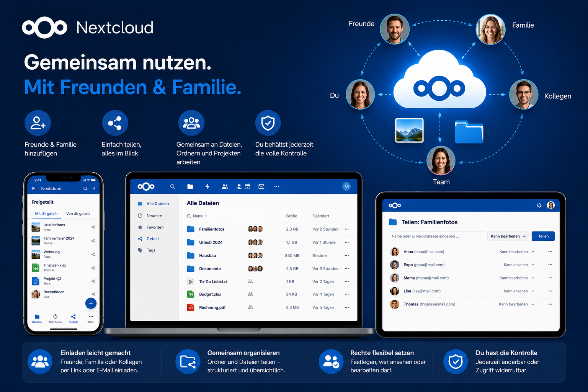Tap Mehr in phone bottom navigation
588x392 pixels.
click(91, 318)
